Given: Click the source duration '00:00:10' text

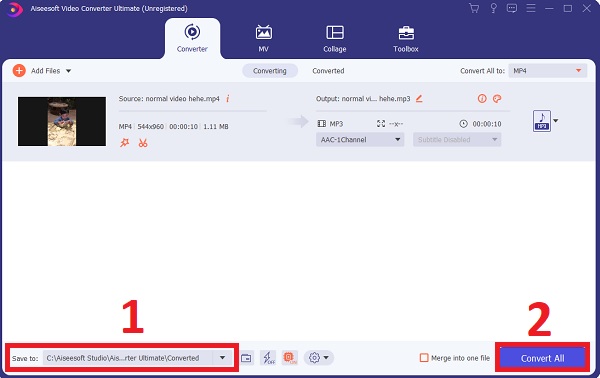Looking at the screenshot, I should click(x=184, y=127).
